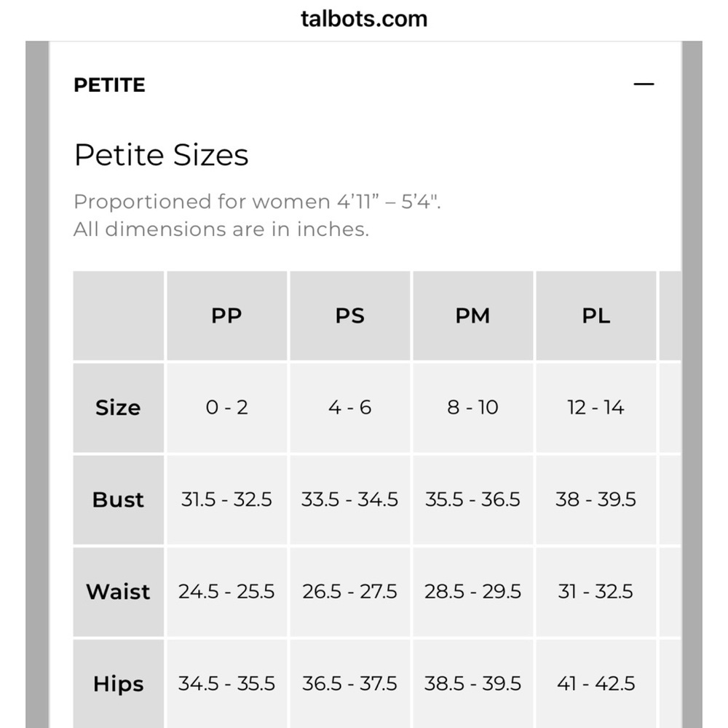
Task: Click the 0 - 2 size cell
Action: point(226,408)
